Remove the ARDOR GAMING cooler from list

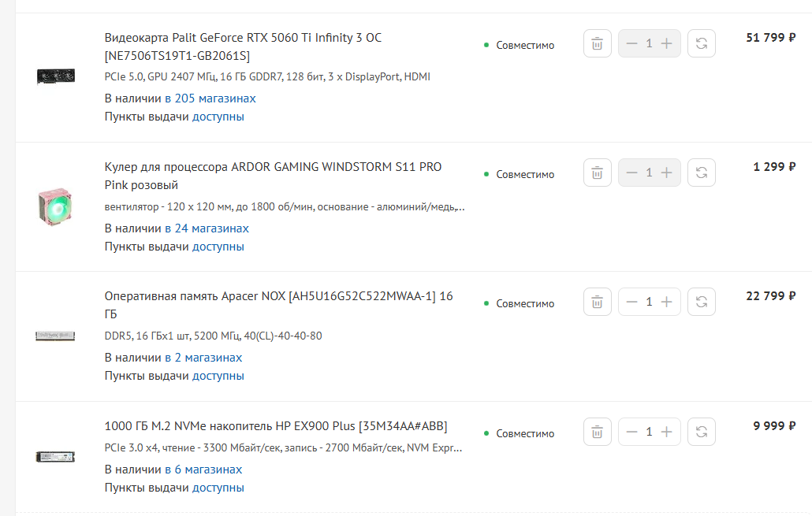pos(597,173)
